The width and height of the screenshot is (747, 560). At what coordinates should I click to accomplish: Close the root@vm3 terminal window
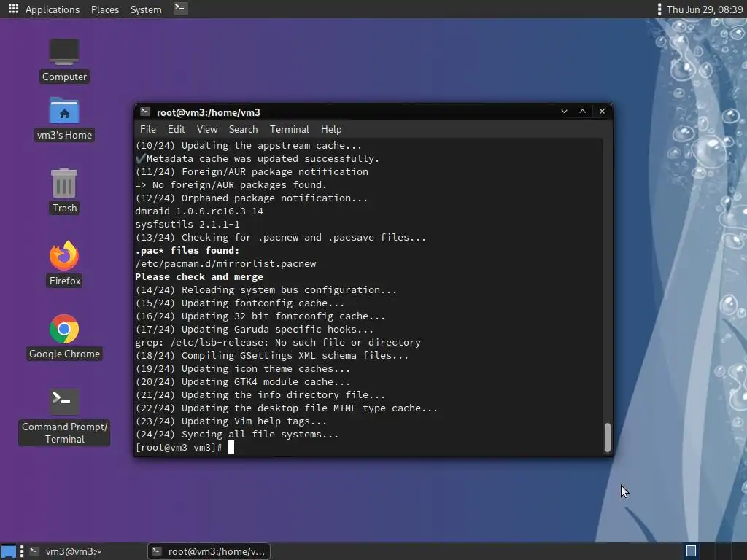602,112
